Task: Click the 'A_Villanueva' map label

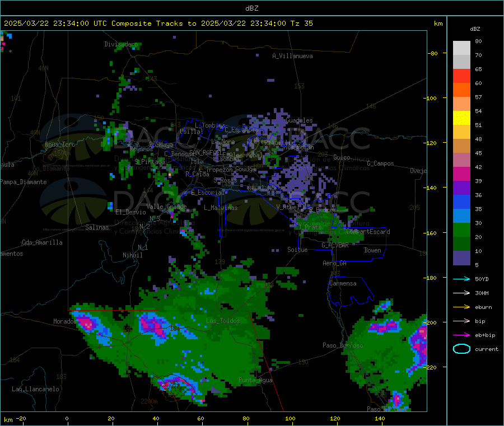Action: (292, 56)
